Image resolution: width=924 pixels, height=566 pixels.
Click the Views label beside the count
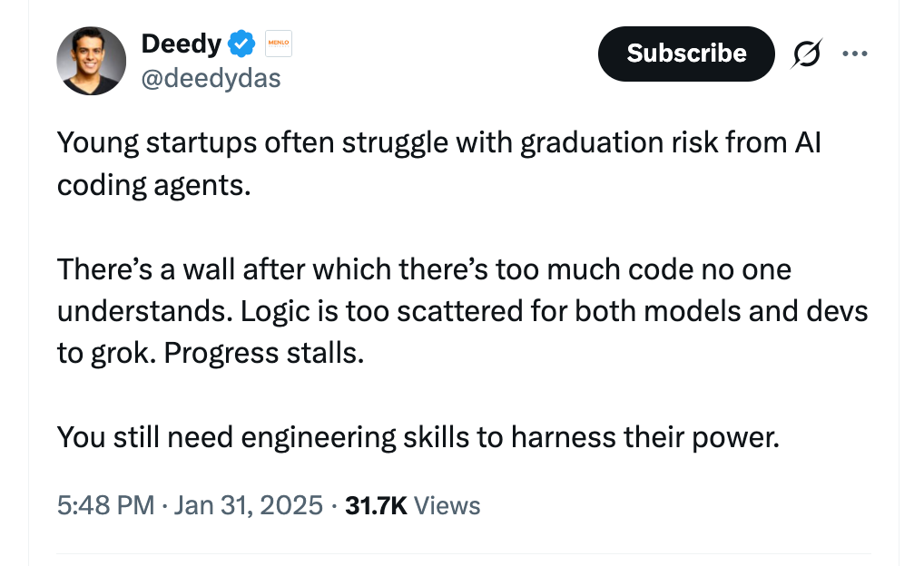click(447, 505)
